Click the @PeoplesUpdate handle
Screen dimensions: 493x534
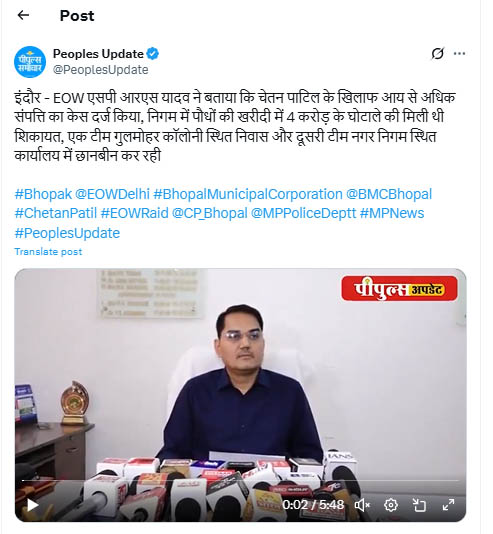(100, 70)
